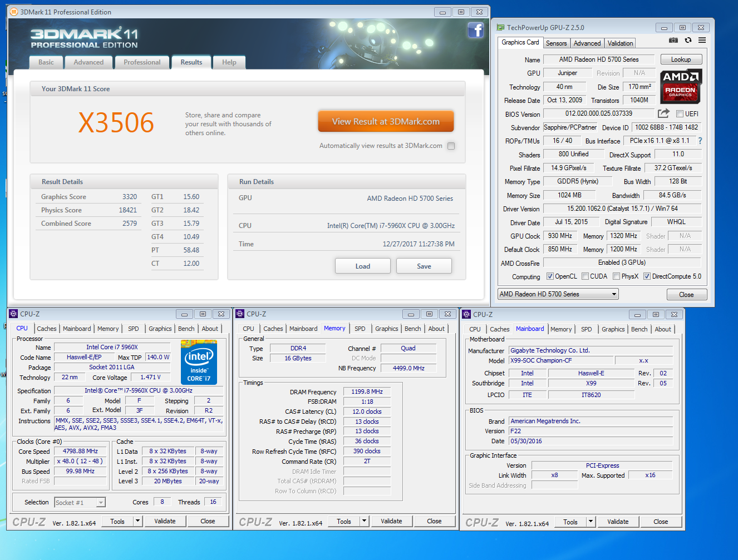Viewport: 738px width, 560px height.
Task: Click BIOS Version field 012.020.000.025.037339
Action: click(599, 113)
